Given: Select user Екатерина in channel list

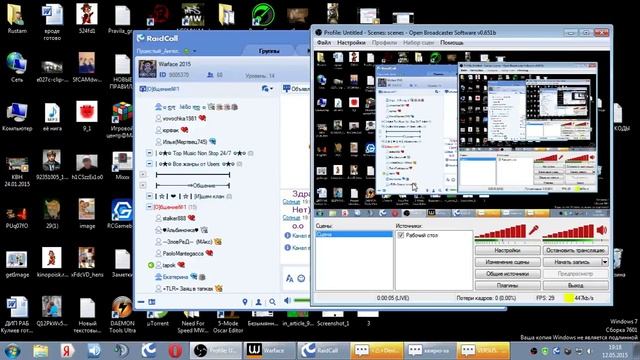Looking at the screenshot, I should coord(176,277).
